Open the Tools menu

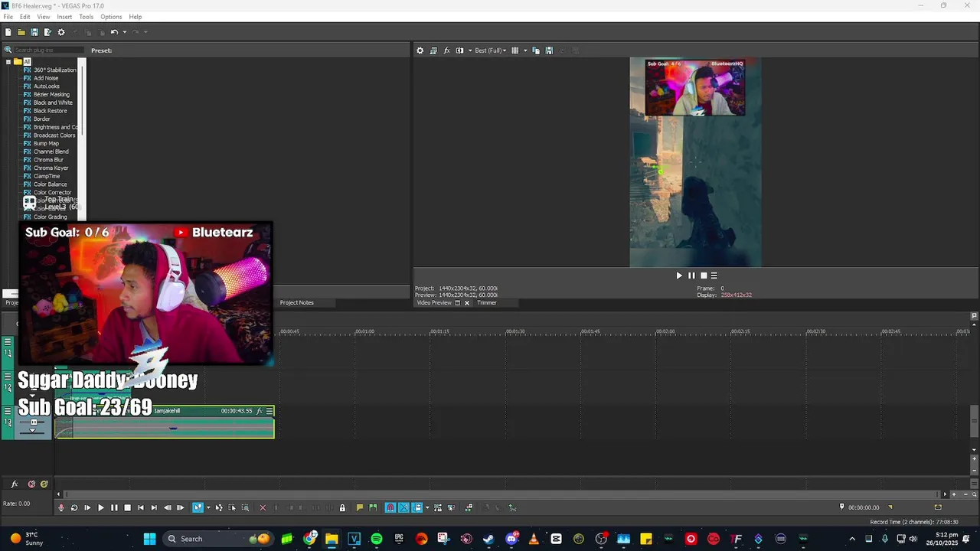(x=86, y=17)
